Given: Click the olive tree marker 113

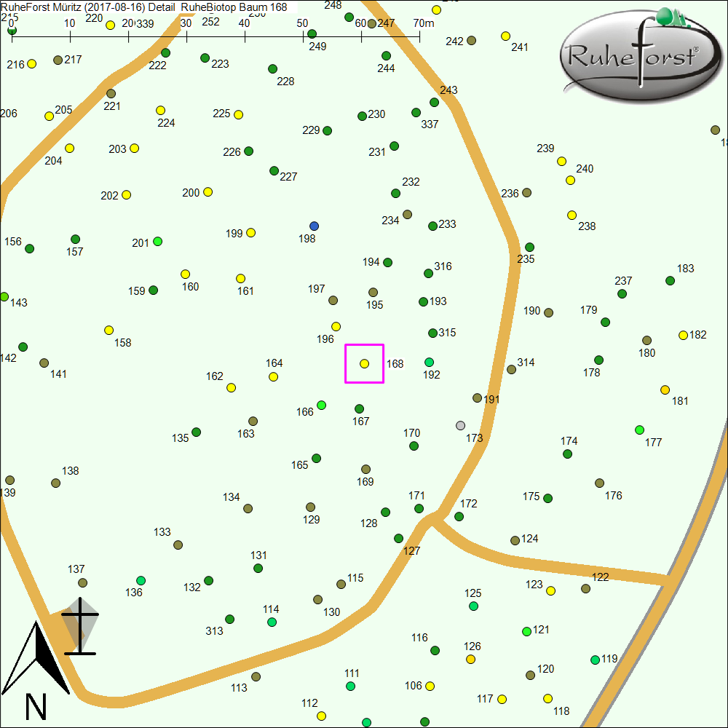Looking at the screenshot, I should pyautogui.click(x=256, y=676).
